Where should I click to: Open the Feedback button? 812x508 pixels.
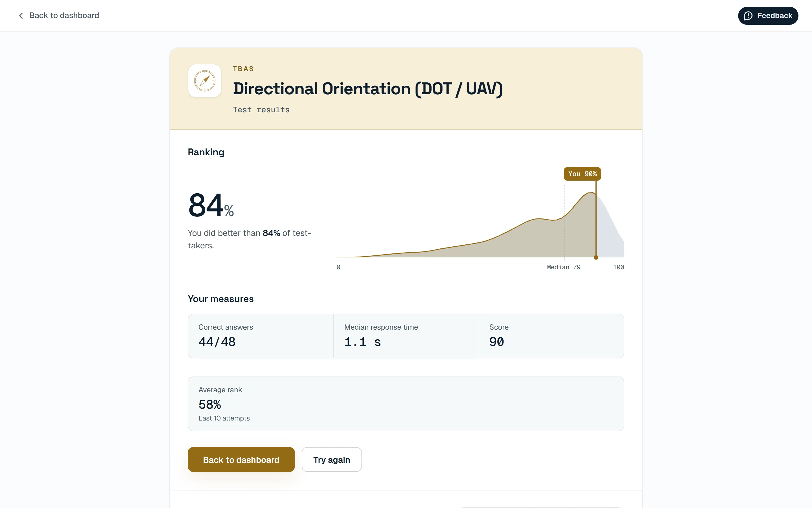pyautogui.click(x=768, y=16)
